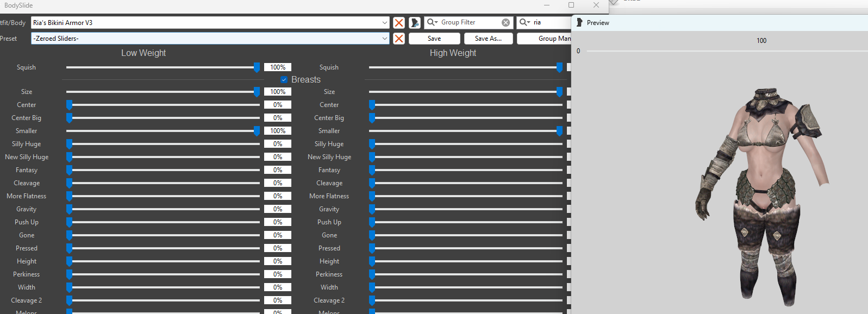Click the High Weight Smaller slider
Viewport: 868px width, 314px height.
(x=466, y=131)
